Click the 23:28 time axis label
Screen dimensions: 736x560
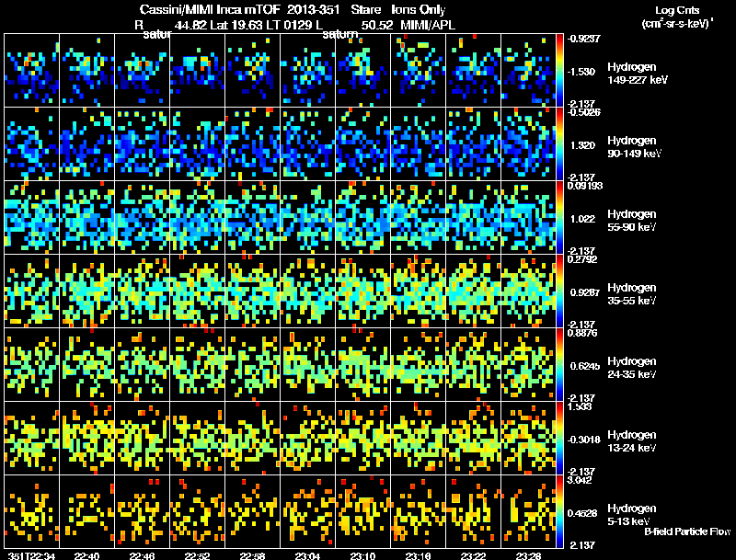(528, 555)
